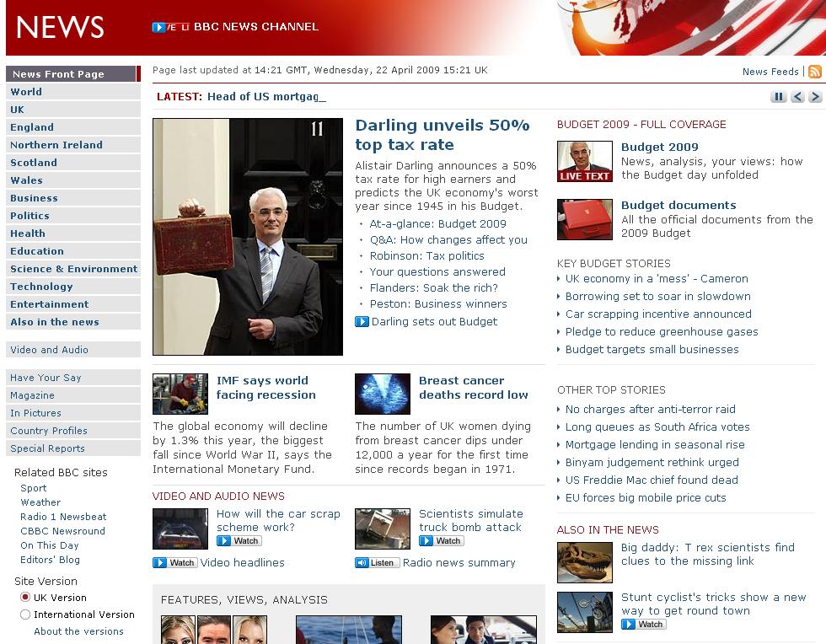Open Science & Environment section
The width and height of the screenshot is (826, 644).
(73, 269)
